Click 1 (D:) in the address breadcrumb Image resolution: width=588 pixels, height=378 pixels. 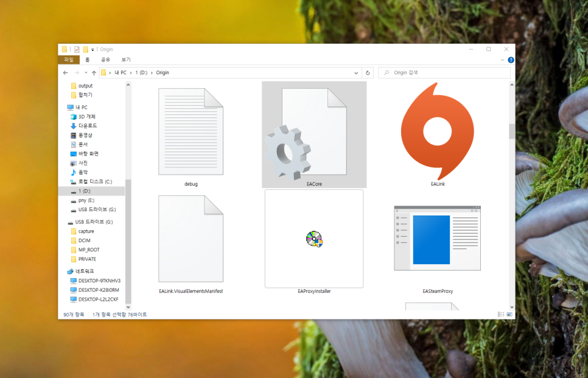coord(141,73)
